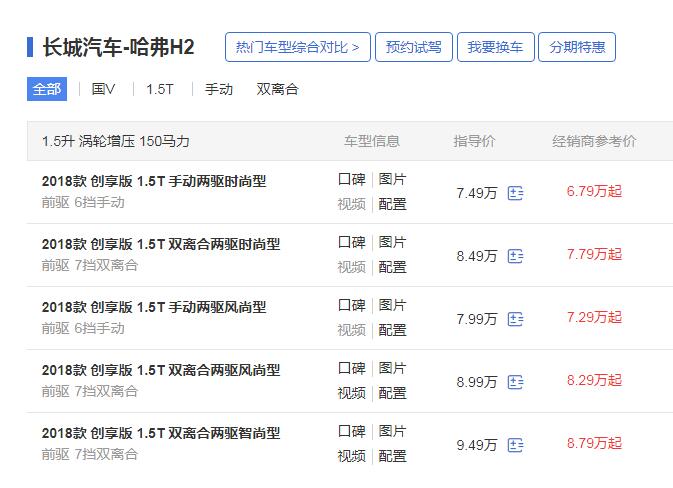Click the 我要换车 button

pyautogui.click(x=495, y=47)
